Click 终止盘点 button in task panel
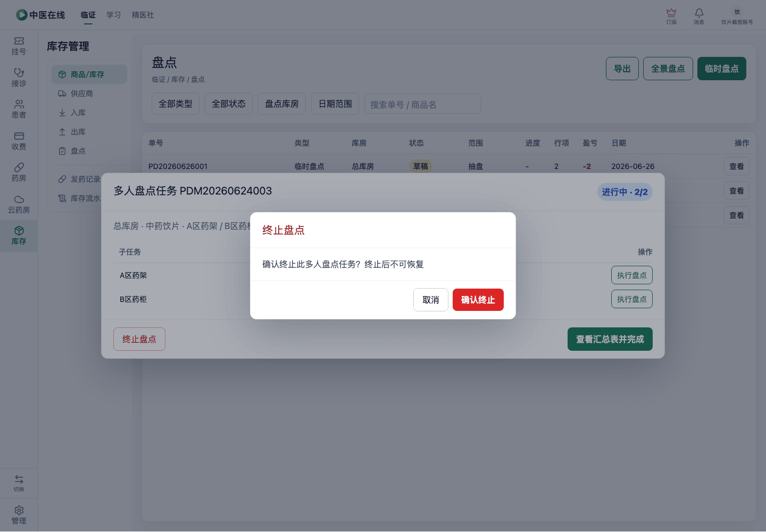Screen dimensions: 766x532 [139, 339]
